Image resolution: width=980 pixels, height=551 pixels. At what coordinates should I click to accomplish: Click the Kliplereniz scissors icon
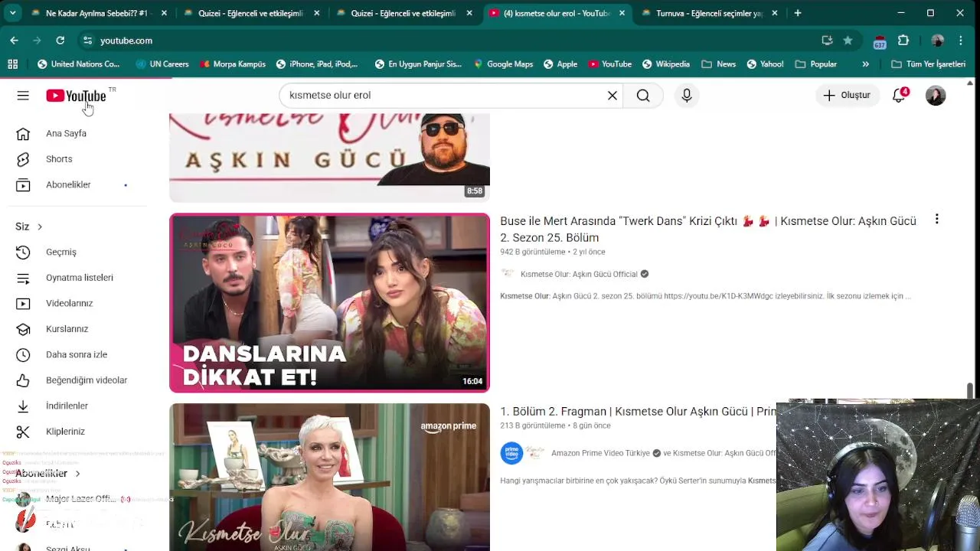click(x=23, y=432)
